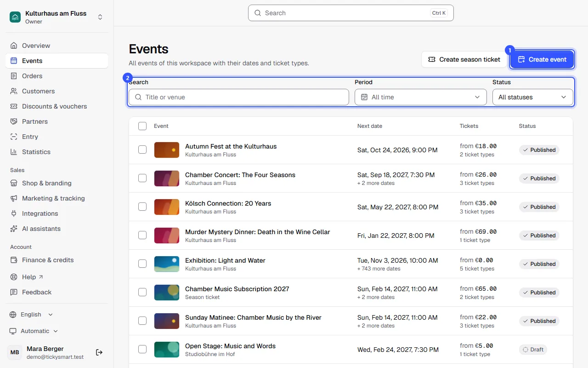Click the Title or venue search field
This screenshot has width=588, height=368.
[x=239, y=97]
